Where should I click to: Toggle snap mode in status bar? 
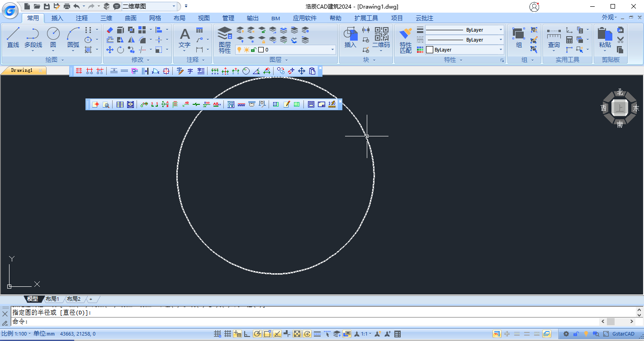(218, 334)
